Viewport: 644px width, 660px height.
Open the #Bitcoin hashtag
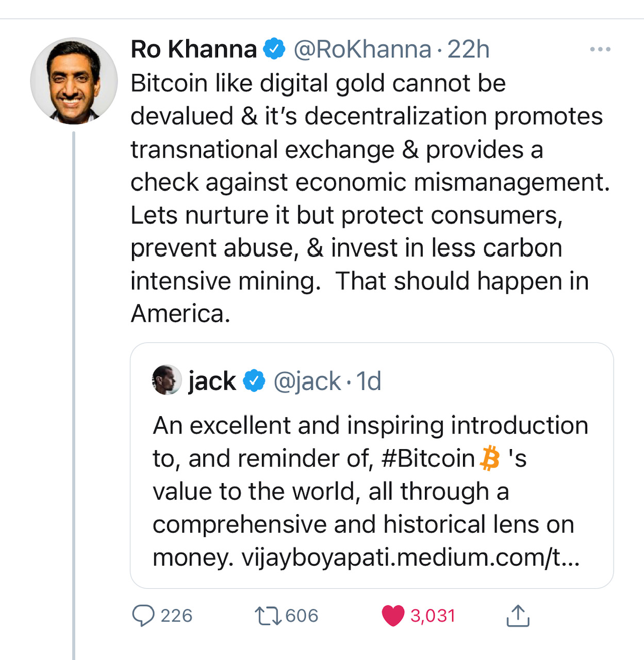coord(427,458)
